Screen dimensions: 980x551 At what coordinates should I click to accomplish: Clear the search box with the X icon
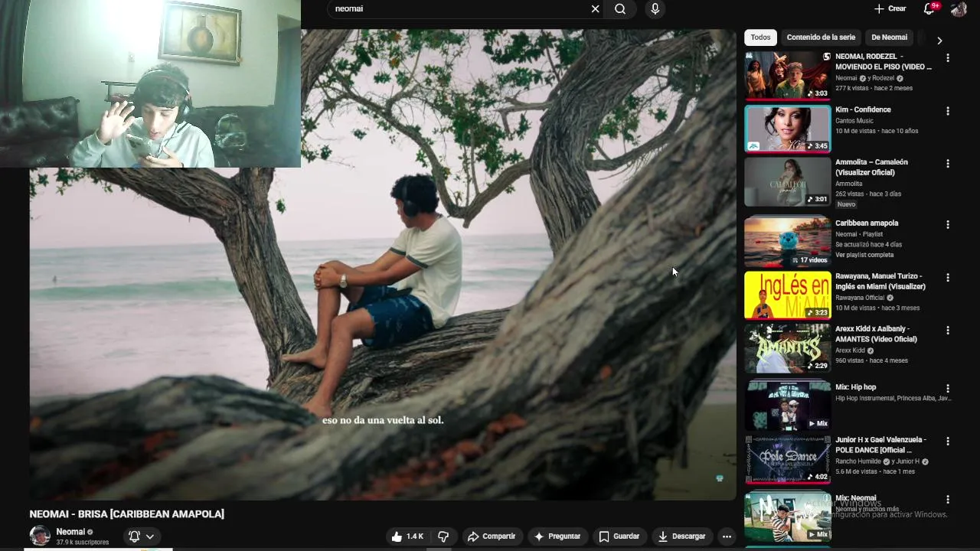point(595,9)
